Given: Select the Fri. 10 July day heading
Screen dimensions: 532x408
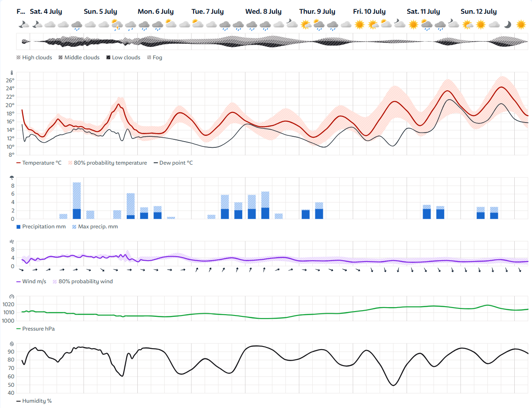Looking at the screenshot, I should tap(369, 12).
